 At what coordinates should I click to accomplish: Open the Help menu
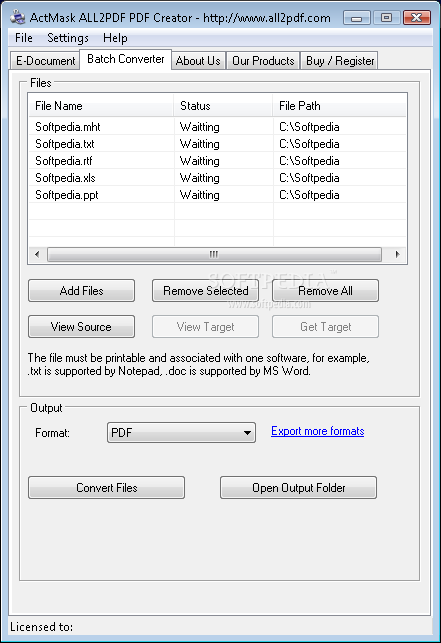(x=115, y=38)
